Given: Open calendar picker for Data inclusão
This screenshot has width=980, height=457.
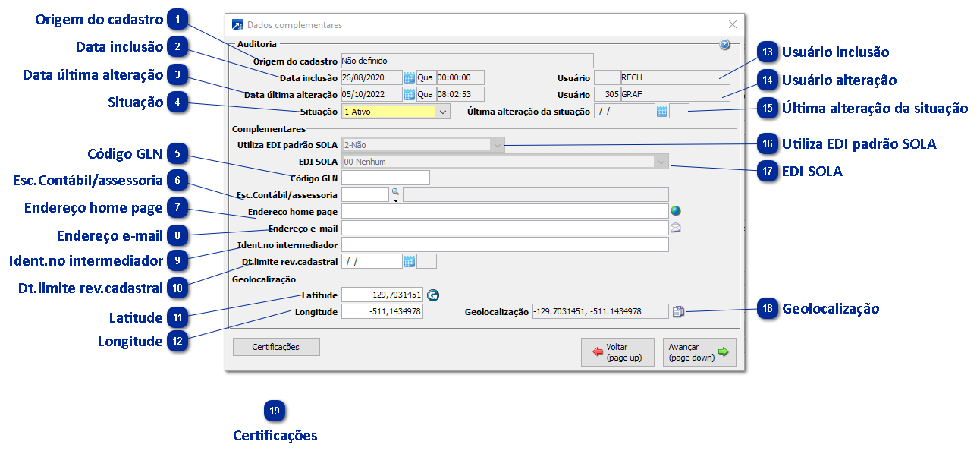Looking at the screenshot, I should pyautogui.click(x=410, y=77).
